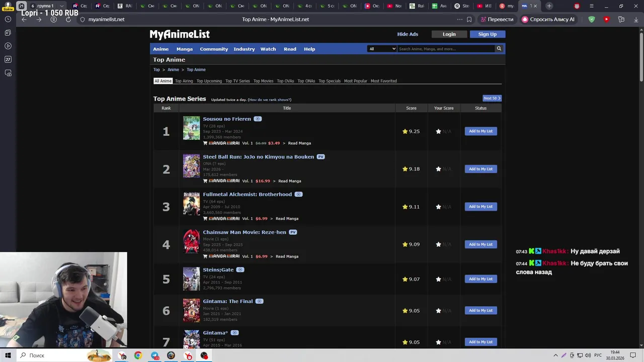644x362 pixels.
Task: Click video icon beside Gintama: The Final
Action: [259, 301]
